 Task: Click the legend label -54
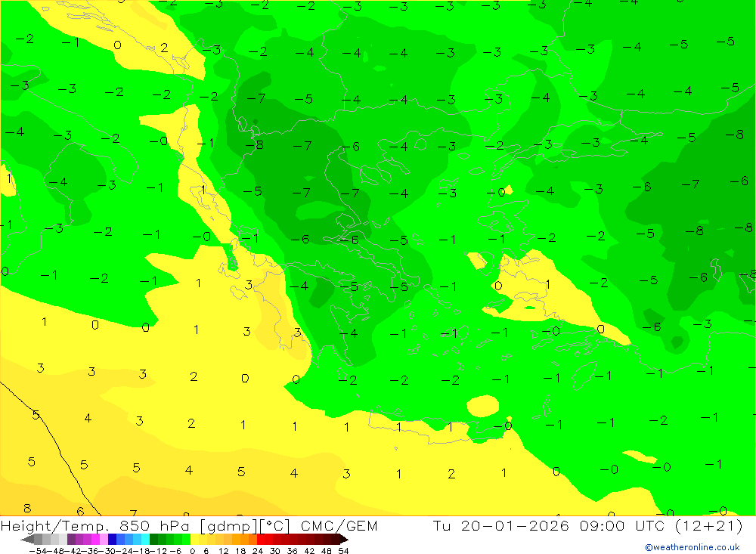click(x=38, y=551)
